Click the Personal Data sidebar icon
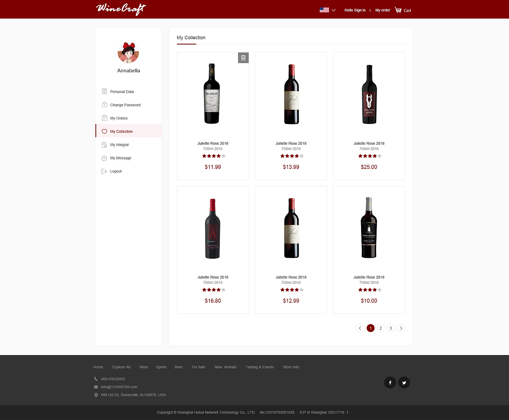 pos(104,91)
